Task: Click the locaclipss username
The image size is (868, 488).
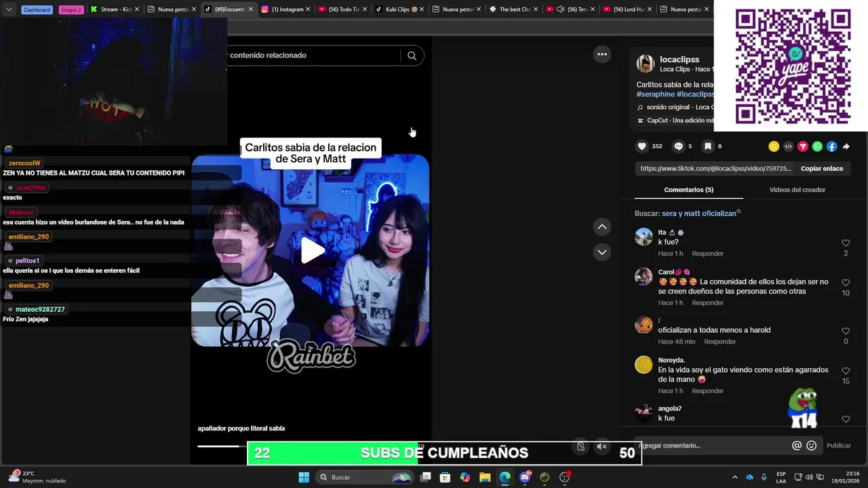Action: [x=679, y=60]
